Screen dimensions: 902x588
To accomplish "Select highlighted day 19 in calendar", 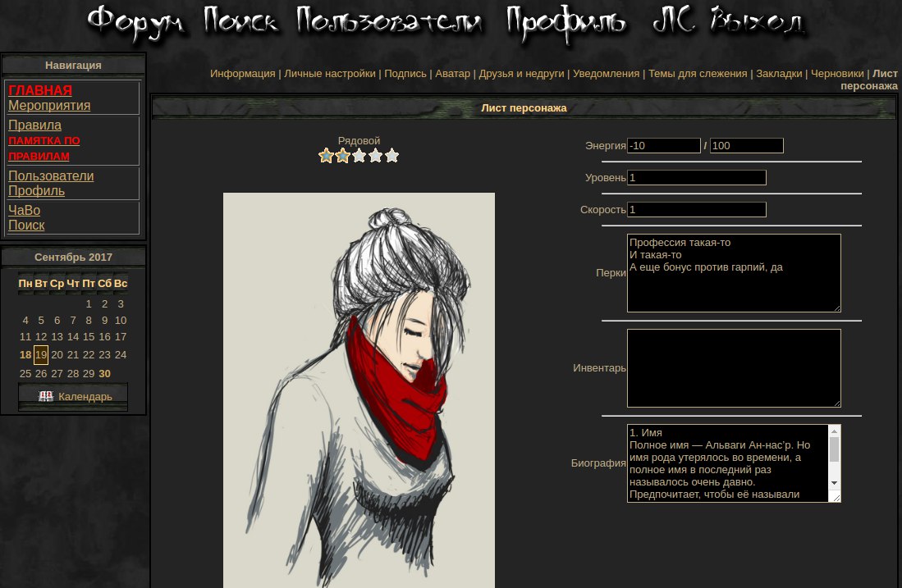I will [x=41, y=354].
